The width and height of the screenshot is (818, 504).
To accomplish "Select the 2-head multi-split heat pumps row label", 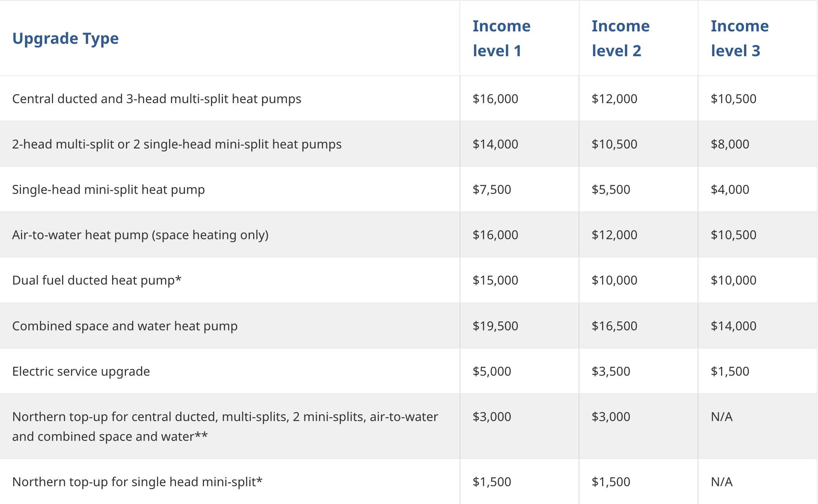I will pyautogui.click(x=177, y=144).
